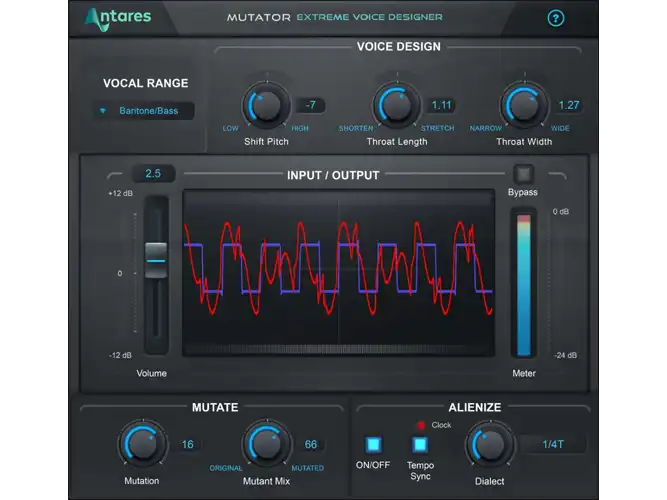Image resolution: width=667 pixels, height=500 pixels.
Task: Toggle the Tempo Sync button
Action: 420,445
